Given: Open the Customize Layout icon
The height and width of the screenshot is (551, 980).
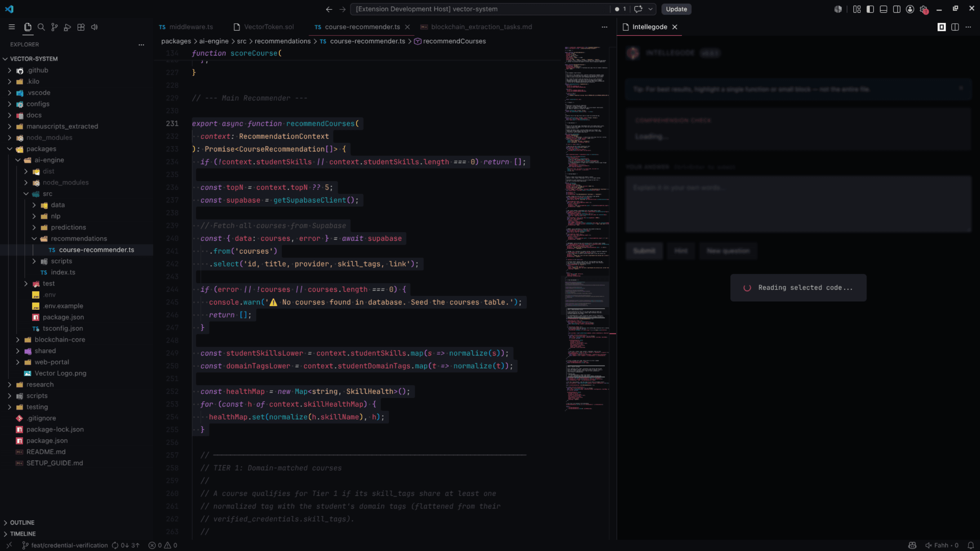Looking at the screenshot, I should 857,9.
